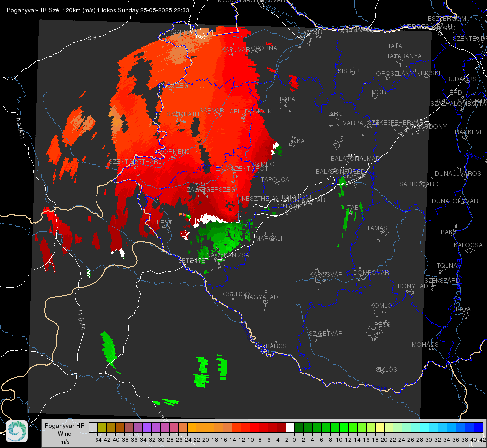Click the RACKEVE city label
This screenshot has width=487, height=448.
pos(469,132)
